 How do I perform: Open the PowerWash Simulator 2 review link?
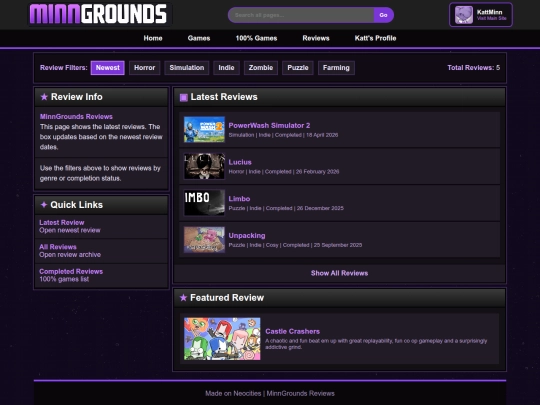click(269, 125)
